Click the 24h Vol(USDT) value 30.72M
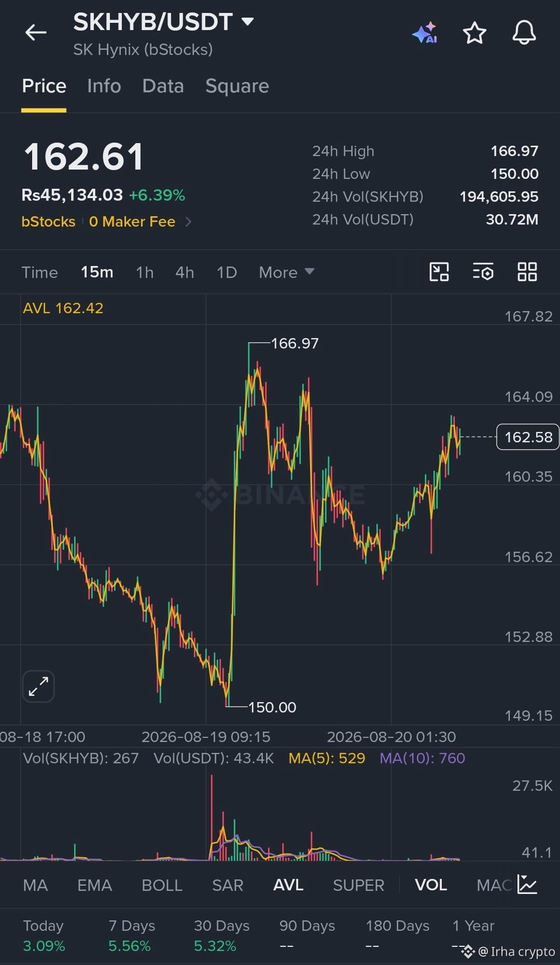The image size is (560, 965). (x=512, y=219)
